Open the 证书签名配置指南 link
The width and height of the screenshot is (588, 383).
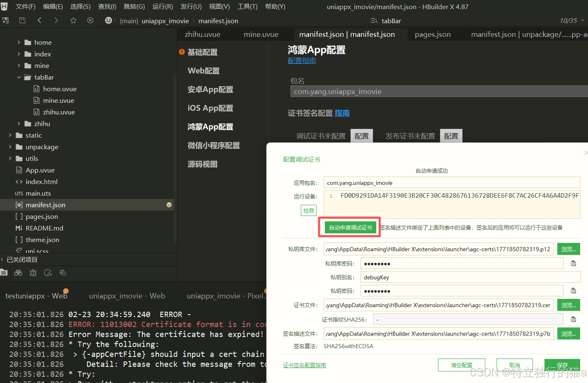(x=305, y=365)
